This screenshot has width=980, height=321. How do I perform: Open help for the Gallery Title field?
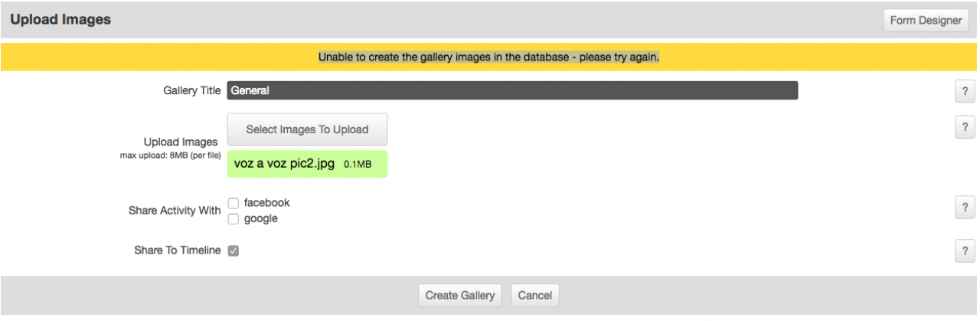click(965, 91)
